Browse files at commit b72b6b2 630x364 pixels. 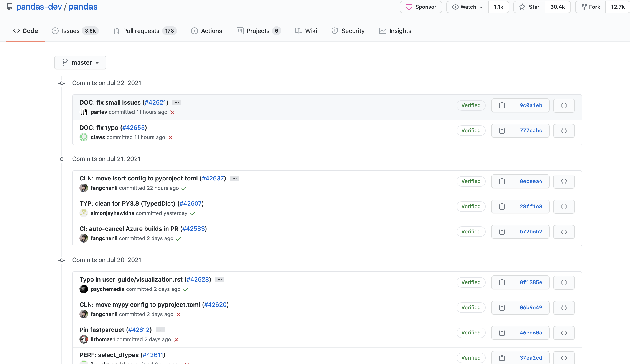click(x=564, y=232)
